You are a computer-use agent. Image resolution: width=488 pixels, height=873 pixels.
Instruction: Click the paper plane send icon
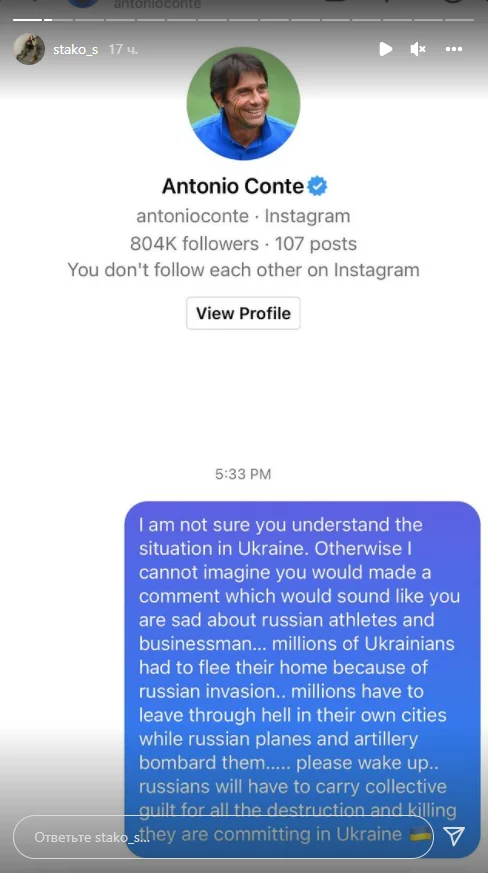tap(454, 835)
